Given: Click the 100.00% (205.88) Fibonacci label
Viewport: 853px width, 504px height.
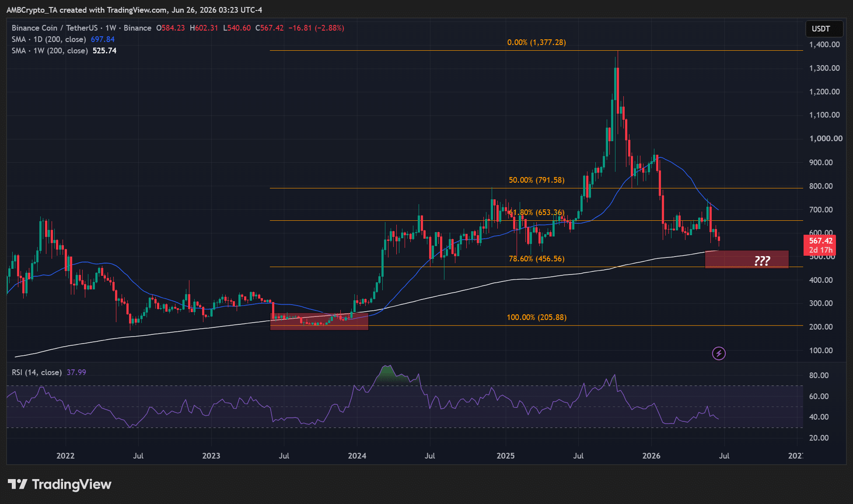Looking at the screenshot, I should pos(536,317).
